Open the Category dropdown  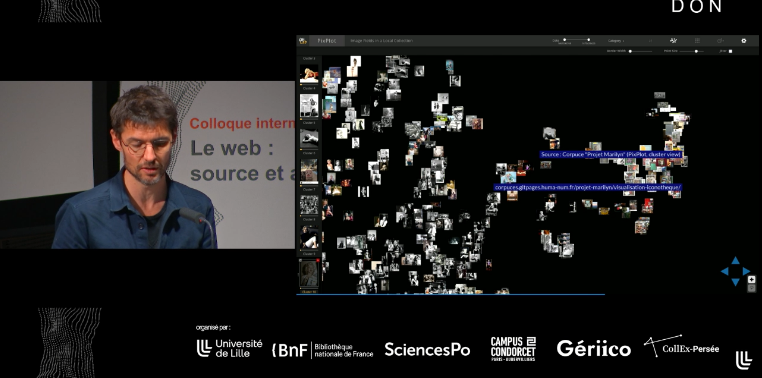click(x=617, y=41)
